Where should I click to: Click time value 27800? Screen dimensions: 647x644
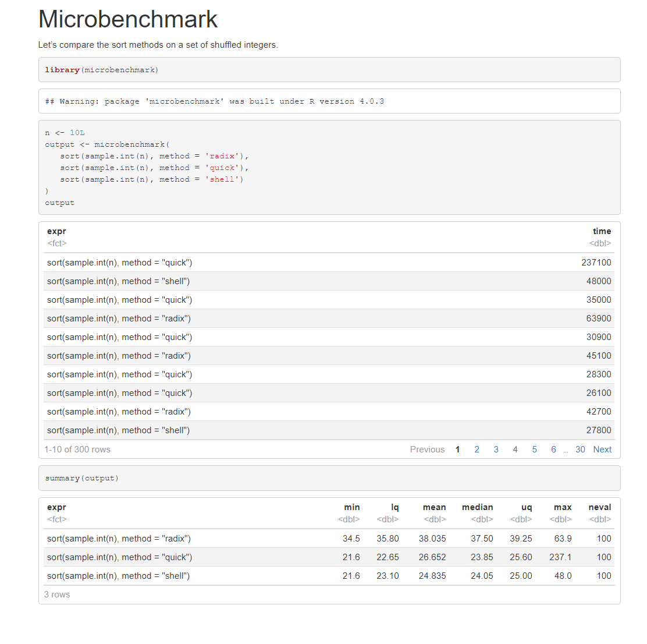point(599,430)
